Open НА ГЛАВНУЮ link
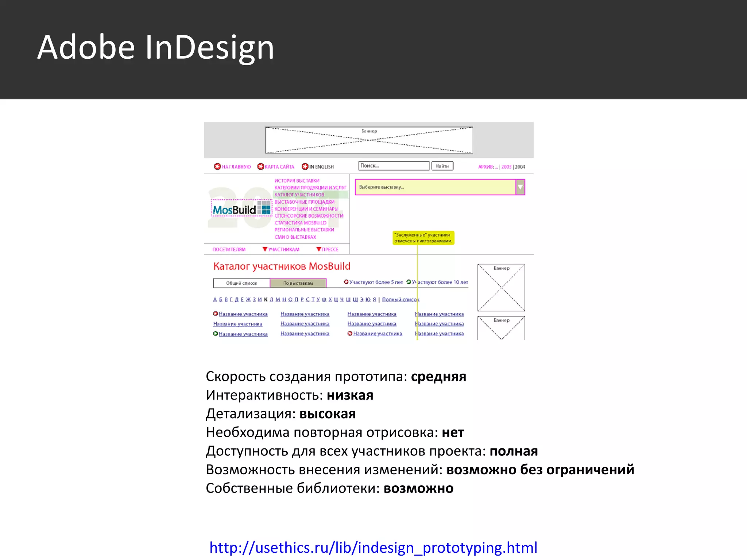Screen dimensions: 747x560 (236, 167)
